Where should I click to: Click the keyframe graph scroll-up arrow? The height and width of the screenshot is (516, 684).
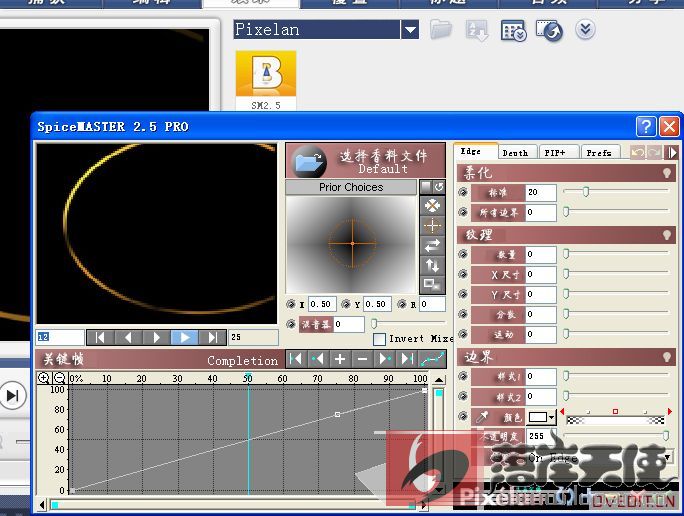click(x=439, y=379)
